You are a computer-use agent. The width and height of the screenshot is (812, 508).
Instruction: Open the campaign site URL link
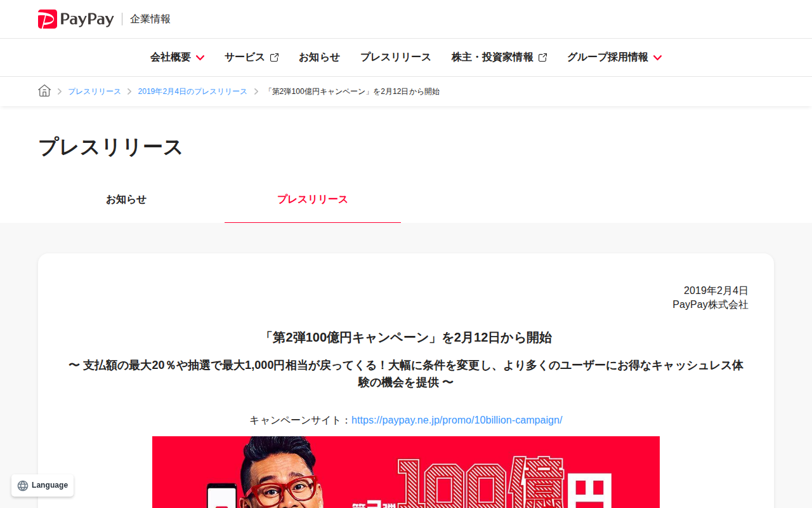click(457, 420)
